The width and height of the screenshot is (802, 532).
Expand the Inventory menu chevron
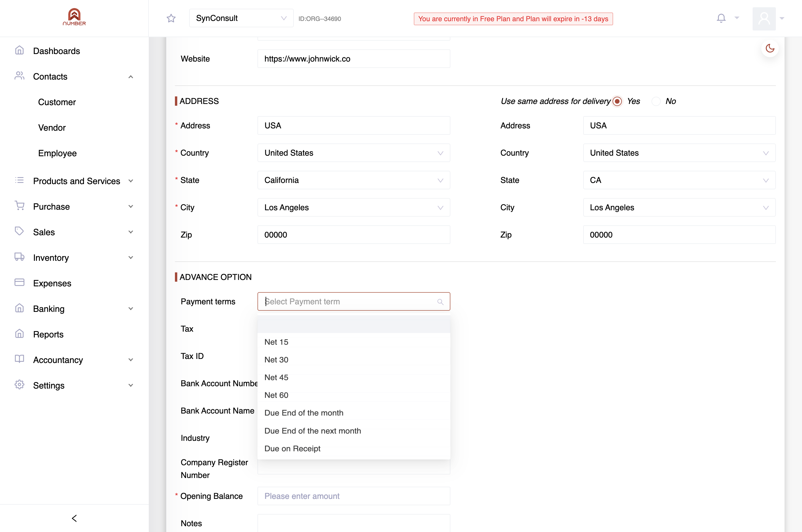click(131, 258)
